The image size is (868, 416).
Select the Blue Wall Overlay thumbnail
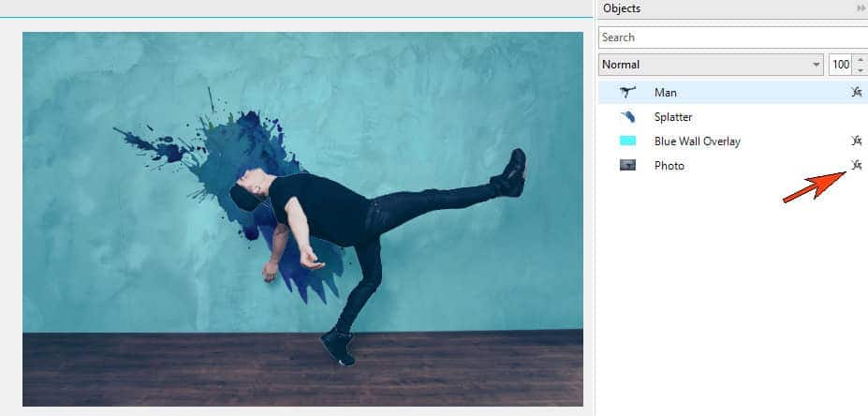627,141
